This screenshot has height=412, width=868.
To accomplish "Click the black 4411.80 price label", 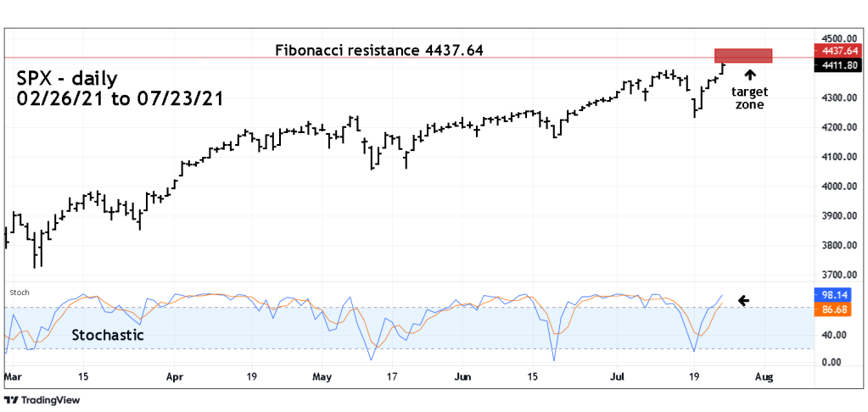I will [837, 64].
